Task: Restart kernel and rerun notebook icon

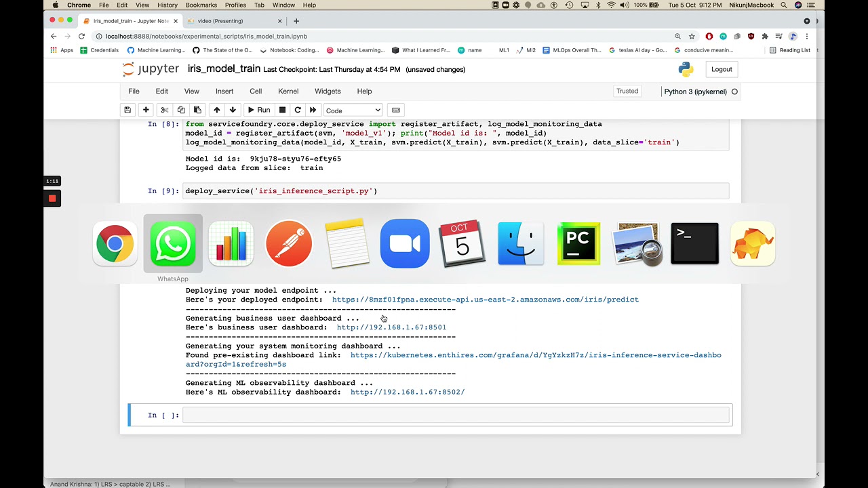Action: [313, 110]
